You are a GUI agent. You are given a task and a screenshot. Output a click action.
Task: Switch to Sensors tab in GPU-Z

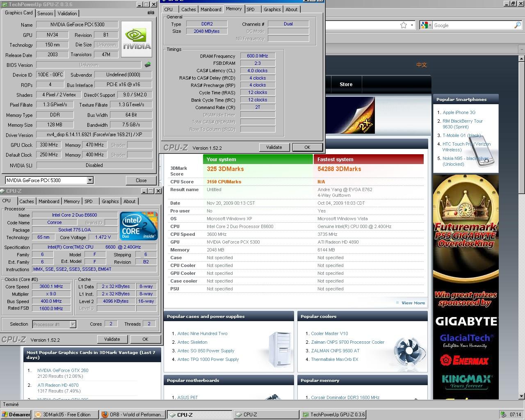coord(45,14)
